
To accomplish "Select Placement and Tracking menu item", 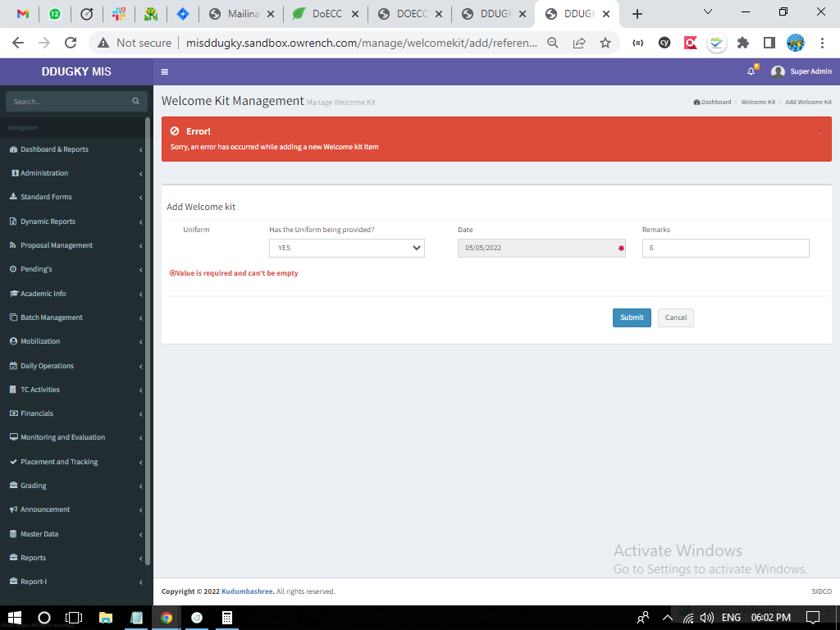I will (x=59, y=462).
